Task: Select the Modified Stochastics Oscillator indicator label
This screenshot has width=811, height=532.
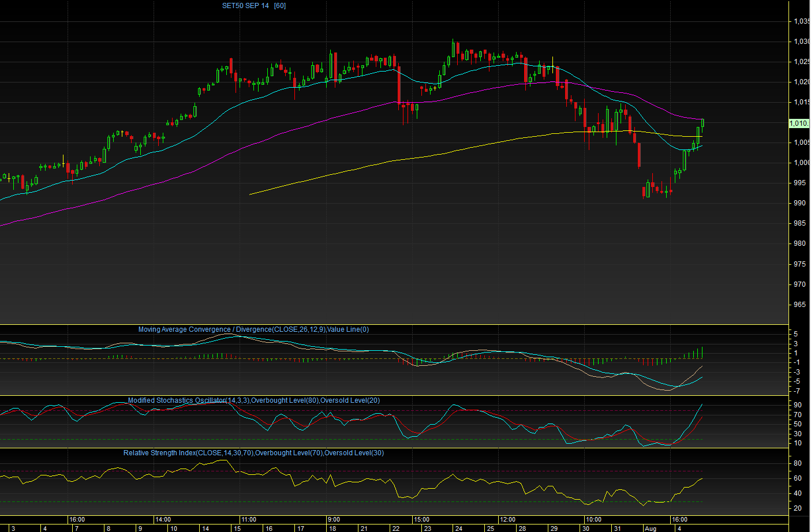Action: tap(253, 400)
